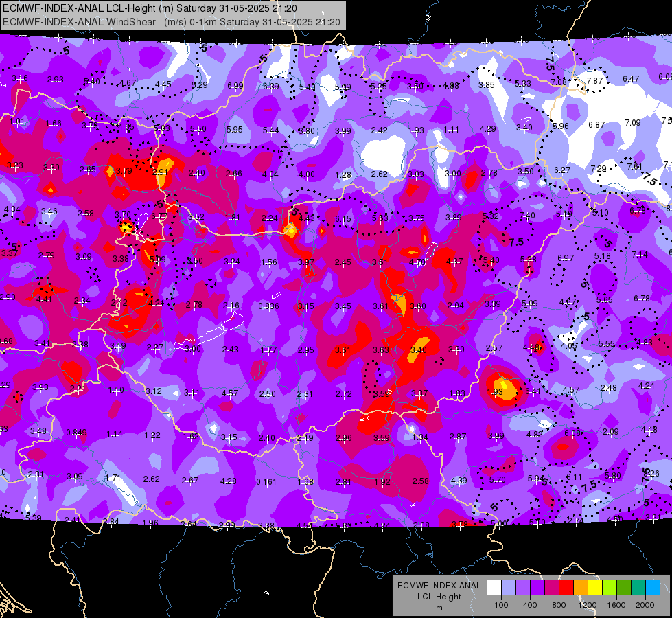Click wind shear value '4.28'
672x618 pixels.
(x=228, y=481)
